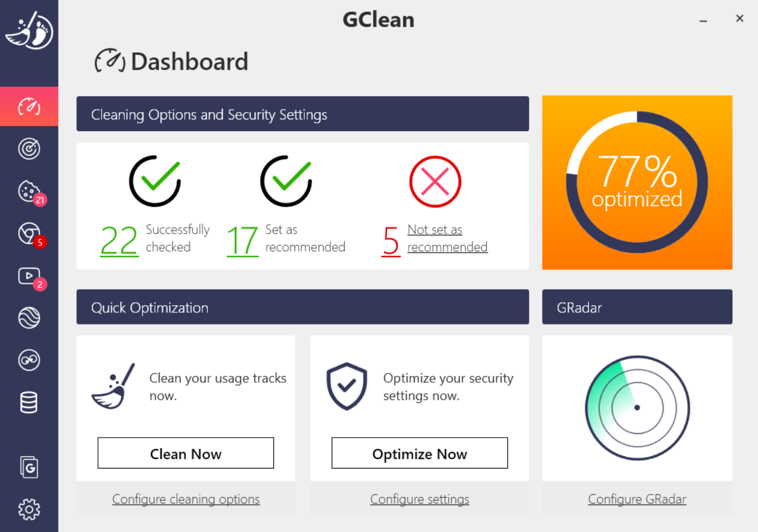Open the Not set as recommended link
The width and height of the screenshot is (758, 532).
coord(447,238)
